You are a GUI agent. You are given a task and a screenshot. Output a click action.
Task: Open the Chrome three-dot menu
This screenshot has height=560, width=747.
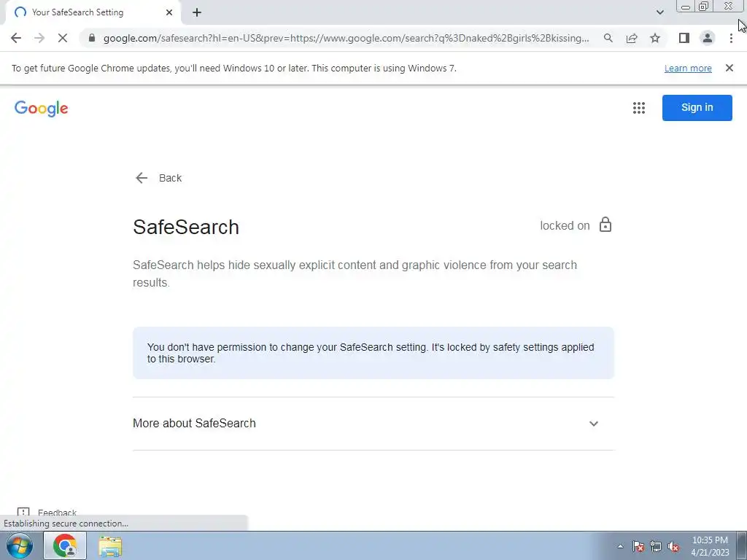coord(731,38)
